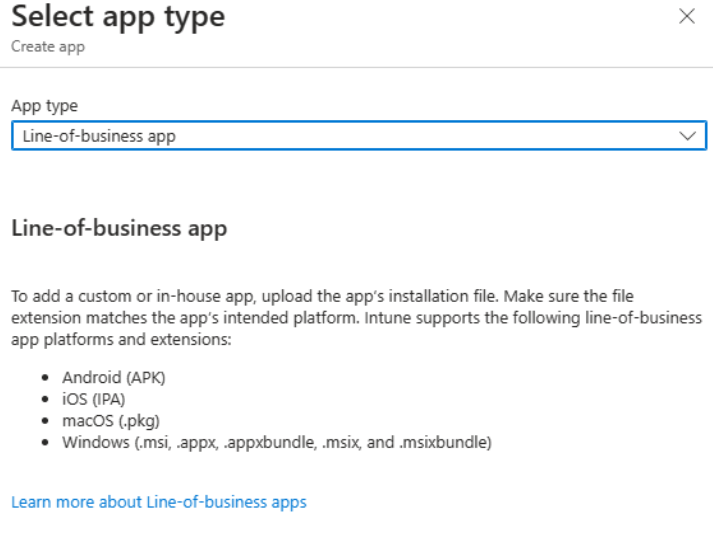Expand the App type dropdown chevron
This screenshot has height=553, width=713.
point(686,136)
